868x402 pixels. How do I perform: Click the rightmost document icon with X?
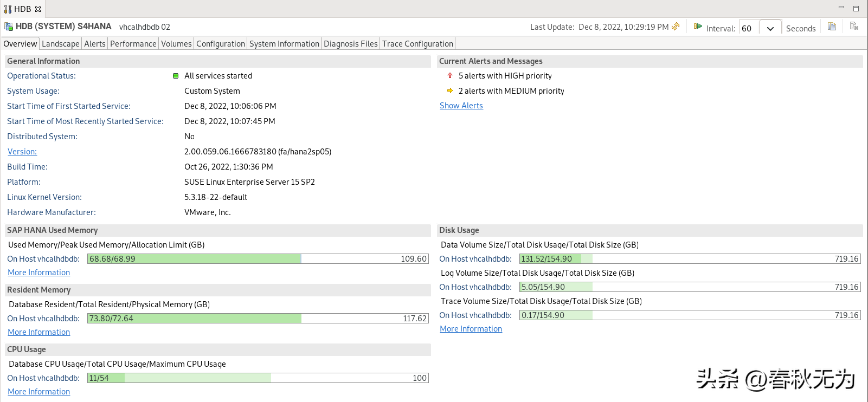854,27
